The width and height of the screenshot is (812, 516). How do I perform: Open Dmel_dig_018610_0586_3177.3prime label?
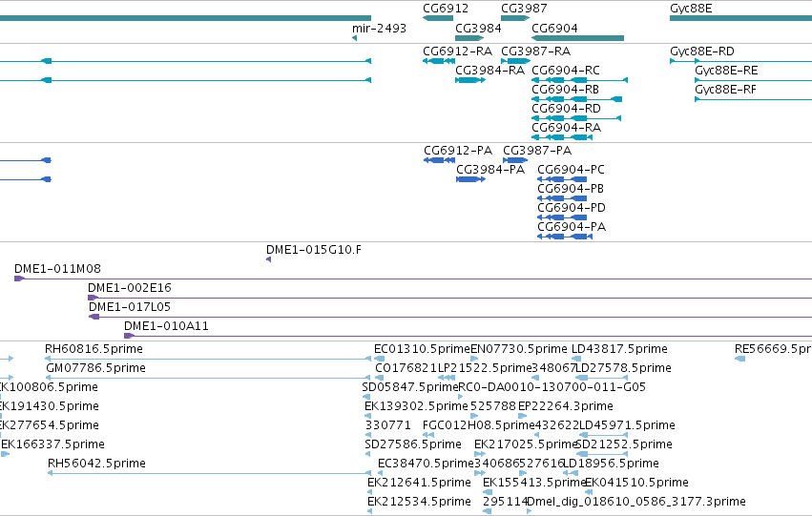636,502
